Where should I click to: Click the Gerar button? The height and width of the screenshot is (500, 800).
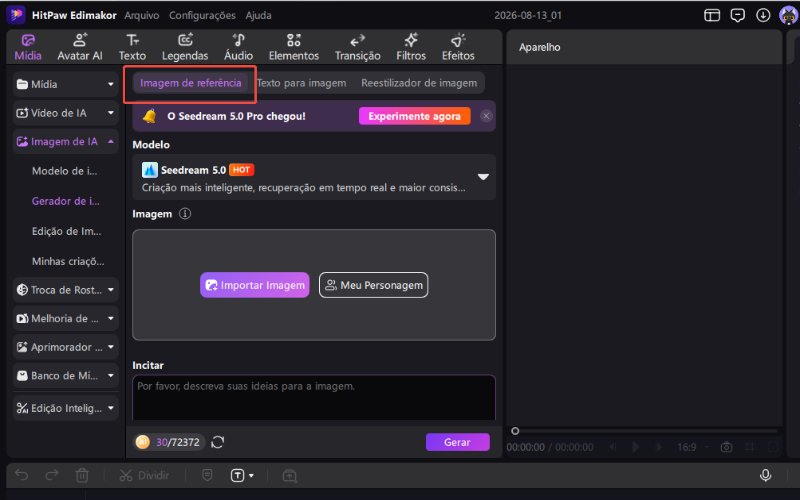click(458, 442)
